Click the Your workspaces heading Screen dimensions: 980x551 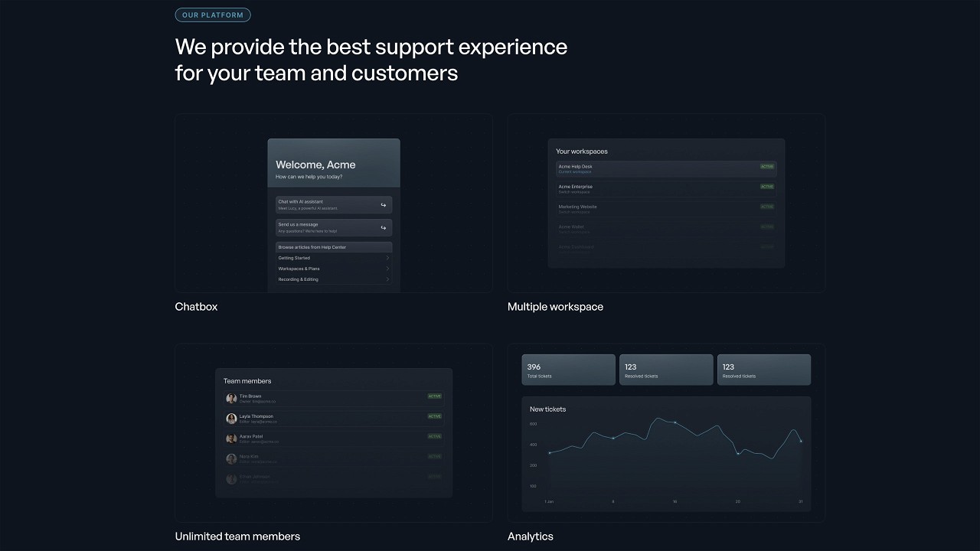click(582, 152)
